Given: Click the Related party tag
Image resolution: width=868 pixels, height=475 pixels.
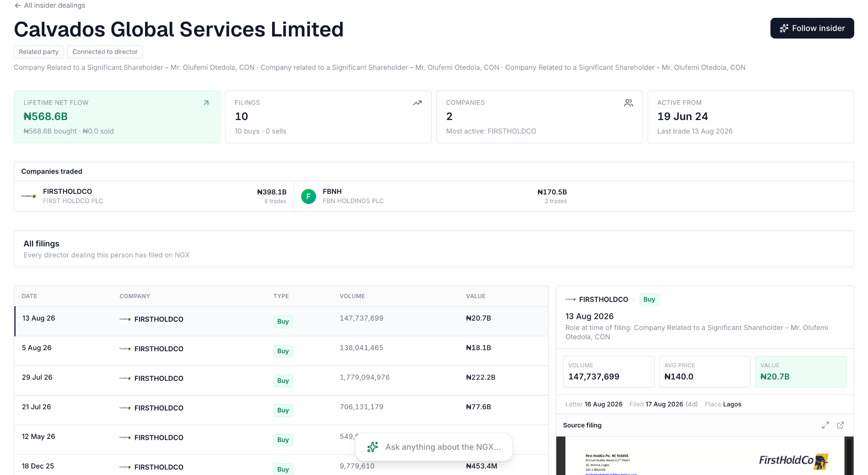Looking at the screenshot, I should point(39,52).
